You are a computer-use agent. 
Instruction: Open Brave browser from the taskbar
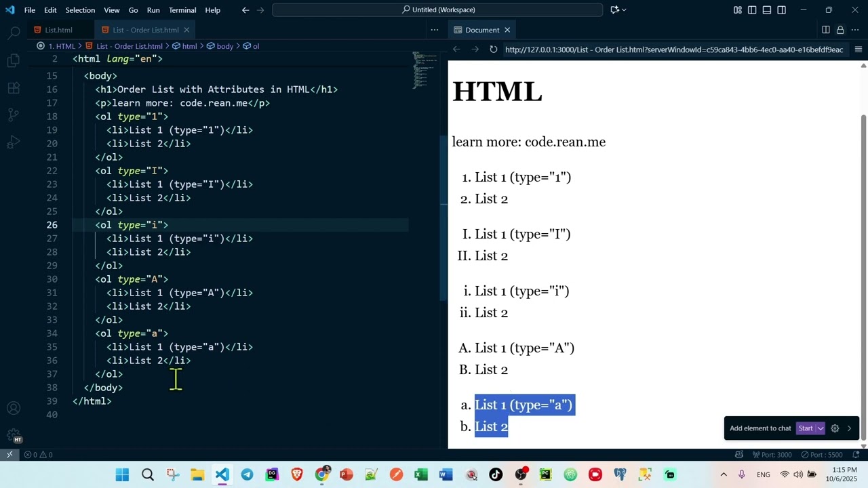297,474
